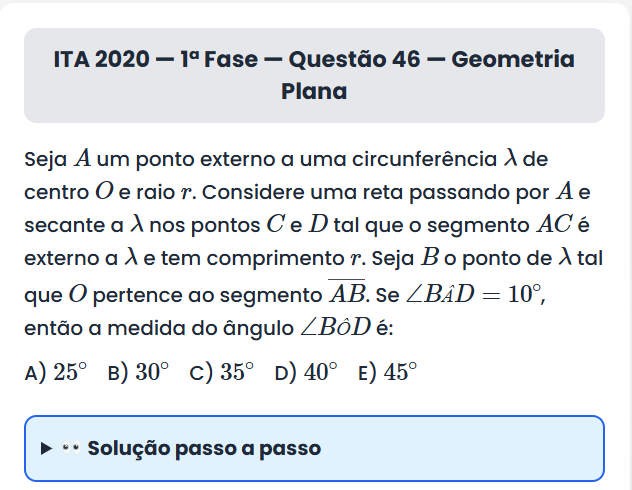Click the first lambda symbol after "circunferência"
This screenshot has width=632, height=490.
(x=510, y=158)
